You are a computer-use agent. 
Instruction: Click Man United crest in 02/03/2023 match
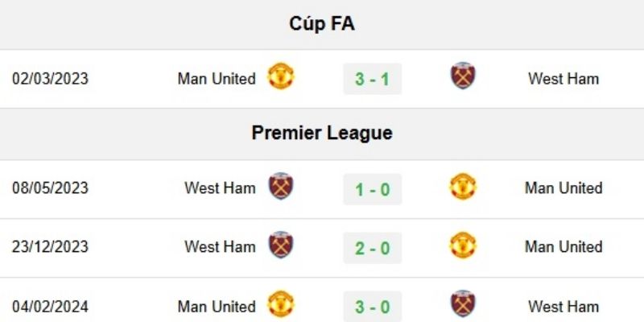coord(281,76)
